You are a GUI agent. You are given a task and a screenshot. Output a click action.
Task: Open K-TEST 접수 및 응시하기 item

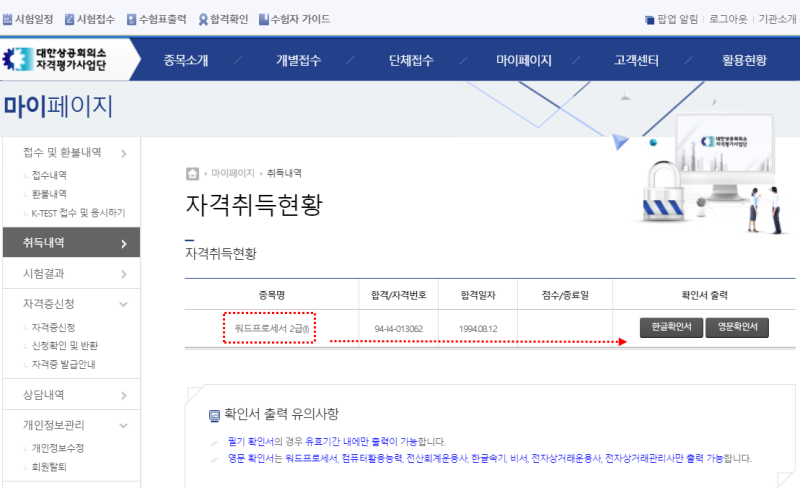click(x=78, y=213)
